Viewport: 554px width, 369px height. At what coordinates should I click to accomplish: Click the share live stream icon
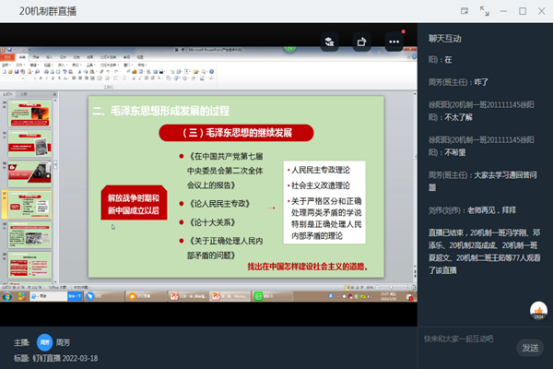pos(361,42)
